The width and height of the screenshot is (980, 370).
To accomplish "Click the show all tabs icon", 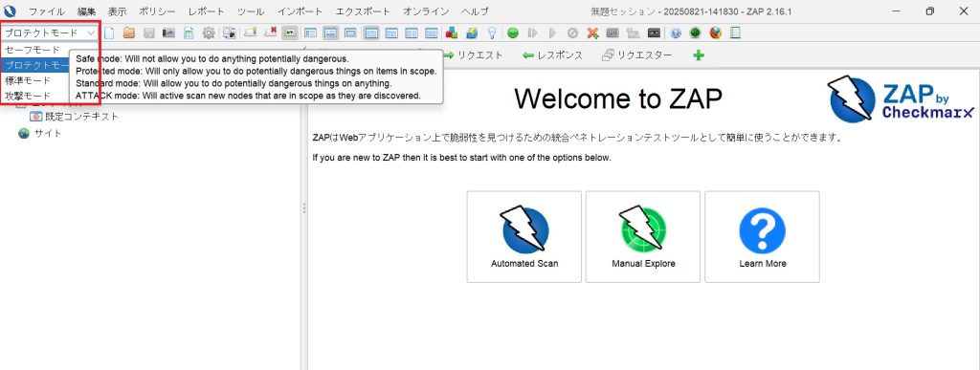I will pos(251,33).
